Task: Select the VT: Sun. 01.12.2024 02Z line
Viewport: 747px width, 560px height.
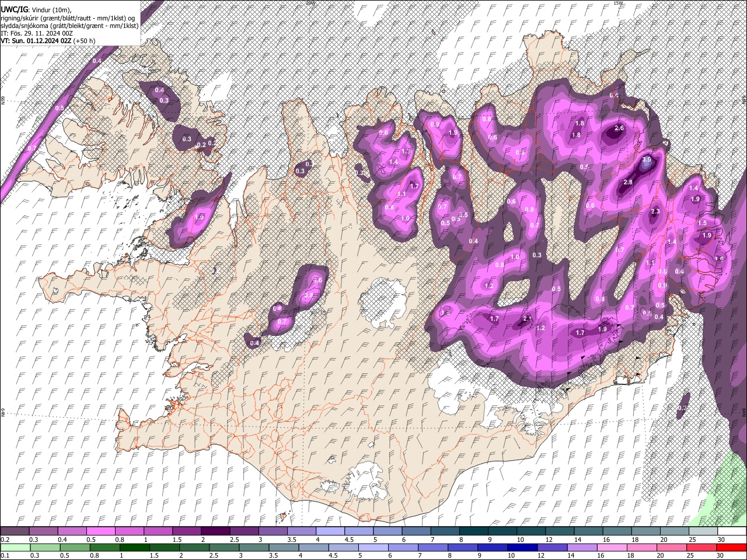Action: pyautogui.click(x=48, y=41)
